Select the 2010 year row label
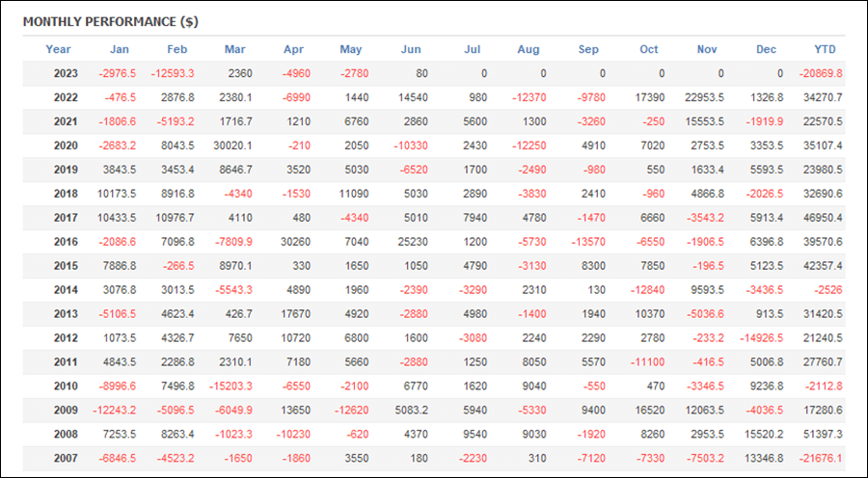 tap(66, 386)
